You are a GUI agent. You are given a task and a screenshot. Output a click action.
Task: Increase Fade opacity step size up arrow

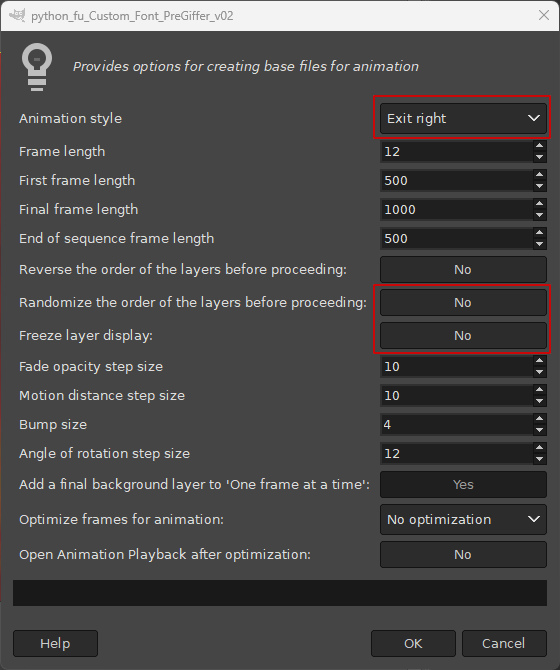point(539,361)
